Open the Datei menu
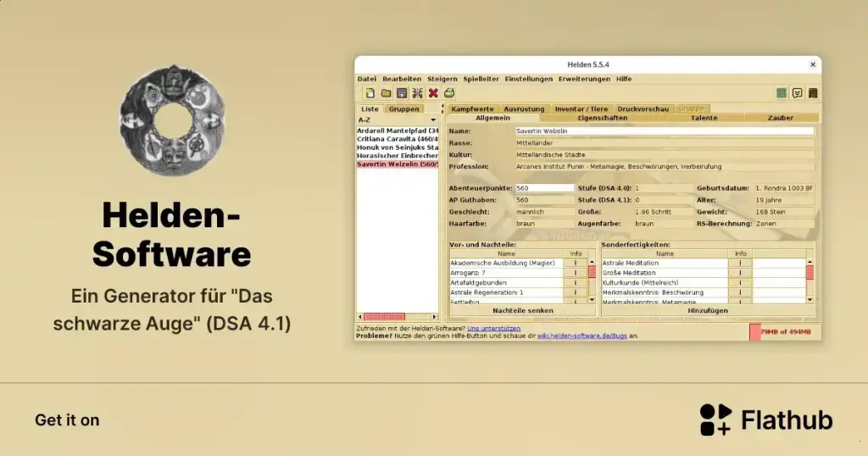This screenshot has height=456, width=868. (366, 79)
